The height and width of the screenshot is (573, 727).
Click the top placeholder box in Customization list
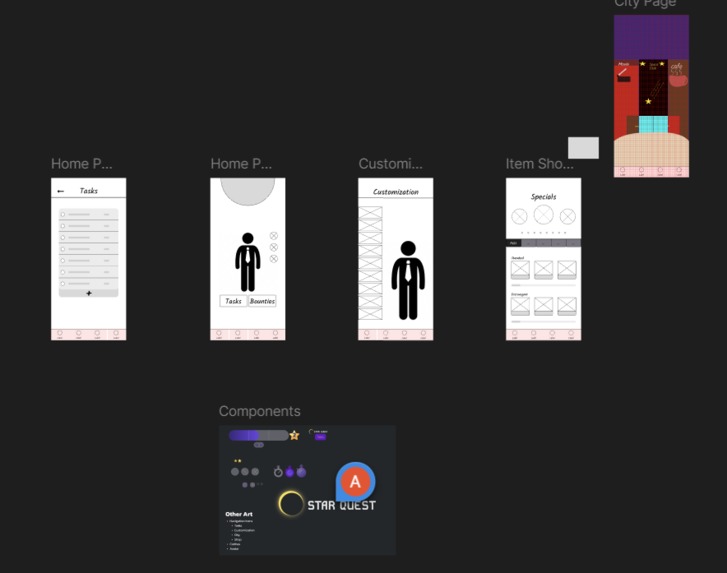tap(370, 213)
